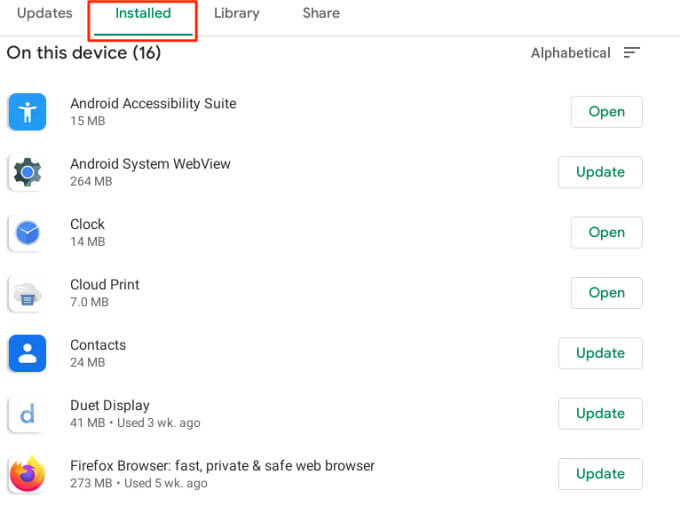Tap the Android System WebView gear icon
The width and height of the screenshot is (680, 506).
(x=27, y=172)
